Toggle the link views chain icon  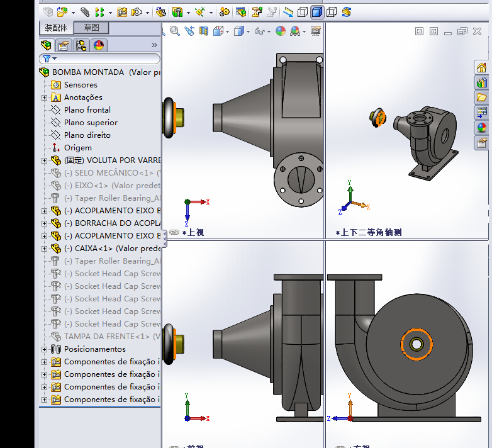(174, 232)
